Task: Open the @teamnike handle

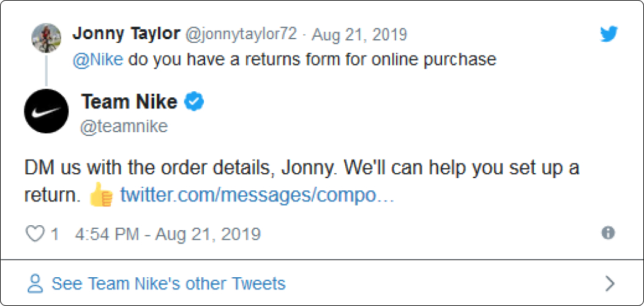Action: coord(124,126)
